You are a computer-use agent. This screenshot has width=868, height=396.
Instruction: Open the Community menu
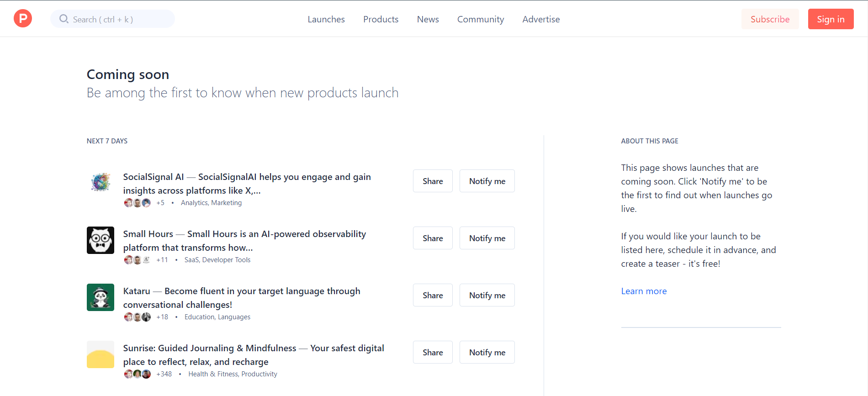point(481,19)
